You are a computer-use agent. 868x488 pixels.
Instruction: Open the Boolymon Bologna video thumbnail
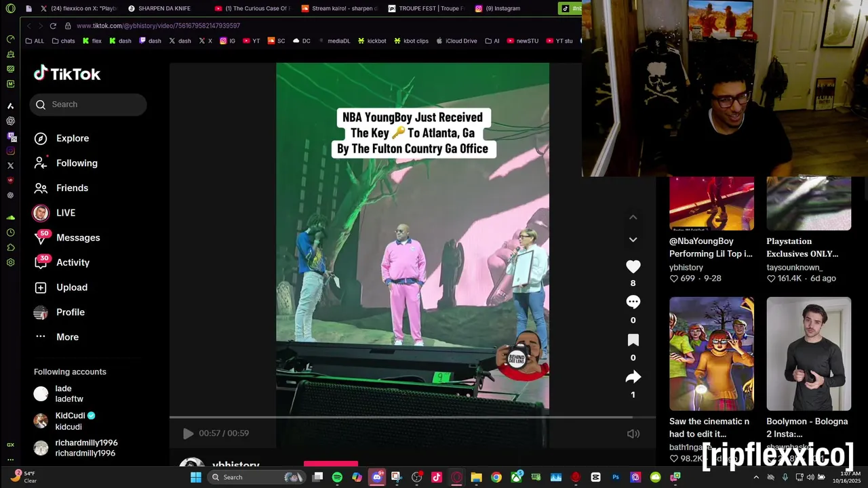[808, 354]
